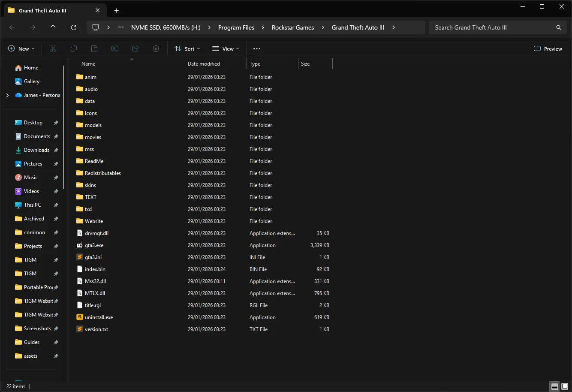Switch to large thumbnails view in the status bar
This screenshot has width=572, height=392.
(565, 386)
